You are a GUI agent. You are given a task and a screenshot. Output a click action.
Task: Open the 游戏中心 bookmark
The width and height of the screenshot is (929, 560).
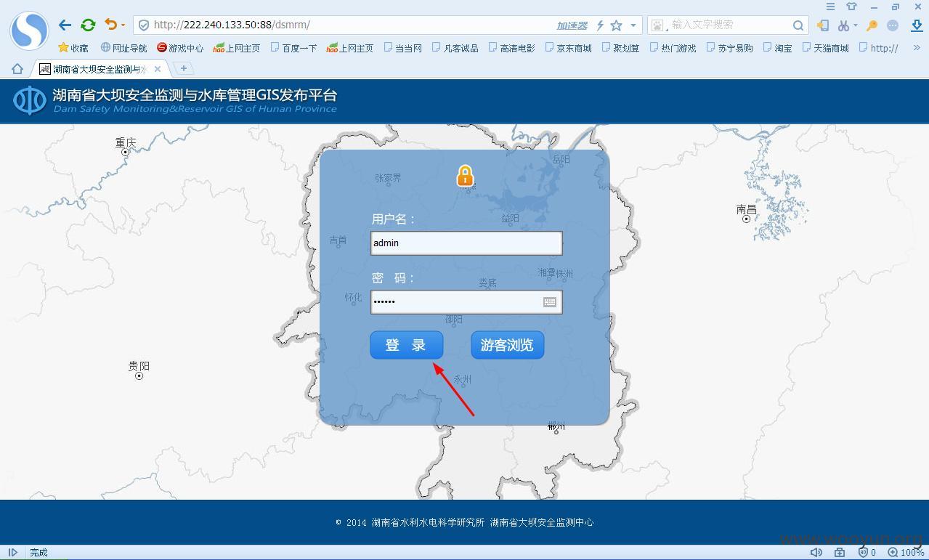(x=180, y=48)
